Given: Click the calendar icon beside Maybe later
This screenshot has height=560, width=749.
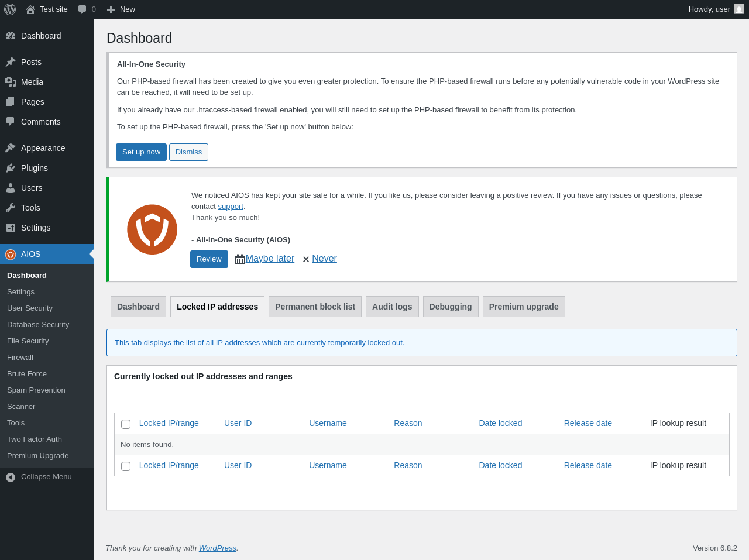Looking at the screenshot, I should 240,259.
